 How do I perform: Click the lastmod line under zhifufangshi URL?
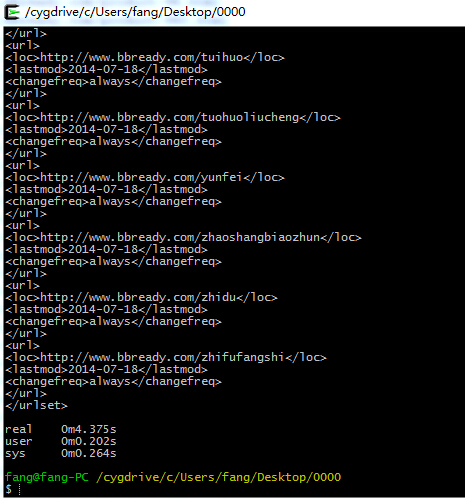pyautogui.click(x=106, y=369)
